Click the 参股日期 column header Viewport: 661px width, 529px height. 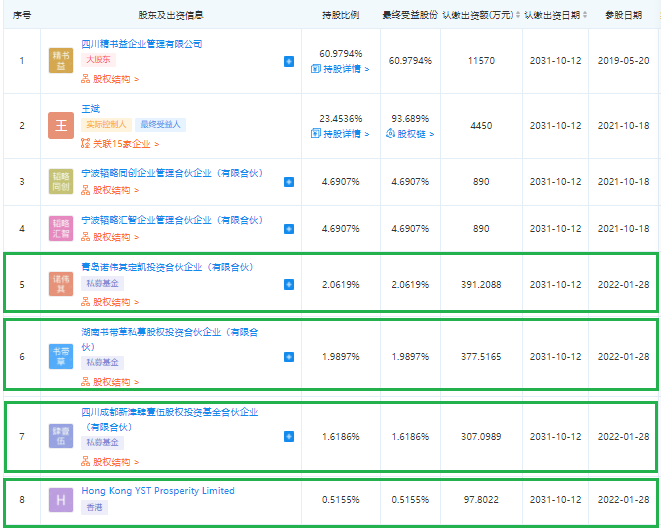(x=623, y=15)
